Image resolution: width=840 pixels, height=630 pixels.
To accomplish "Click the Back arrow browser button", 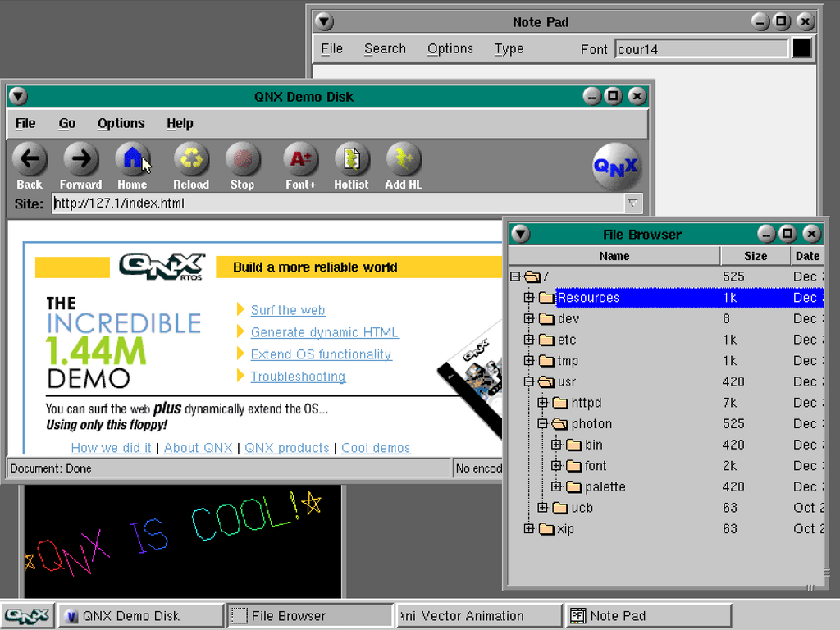I will pyautogui.click(x=30, y=159).
